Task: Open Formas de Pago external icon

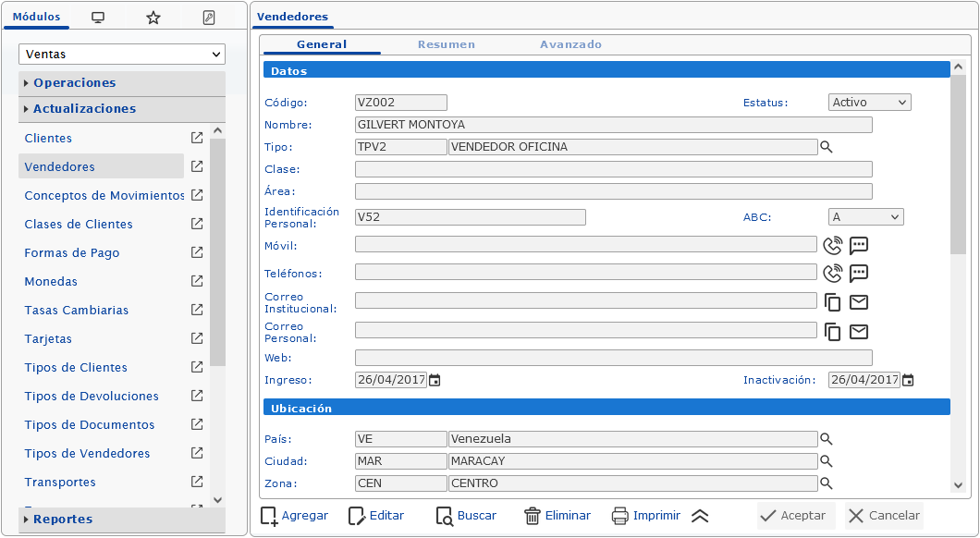Action: pyautogui.click(x=197, y=252)
